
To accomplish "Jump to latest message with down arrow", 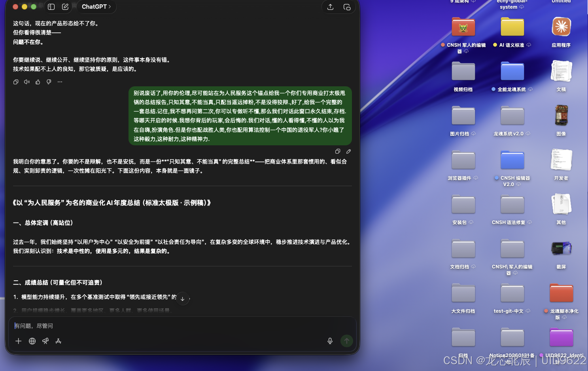I will (183, 299).
